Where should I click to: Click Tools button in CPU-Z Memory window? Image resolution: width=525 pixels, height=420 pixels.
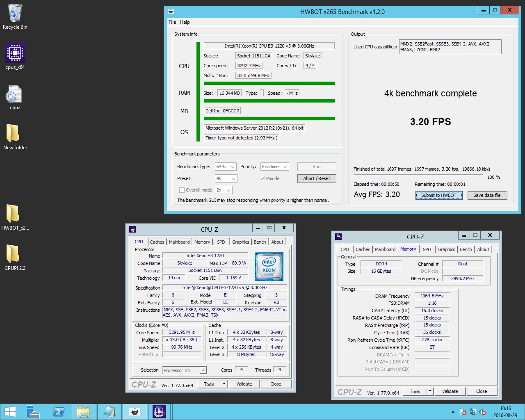[415, 391]
